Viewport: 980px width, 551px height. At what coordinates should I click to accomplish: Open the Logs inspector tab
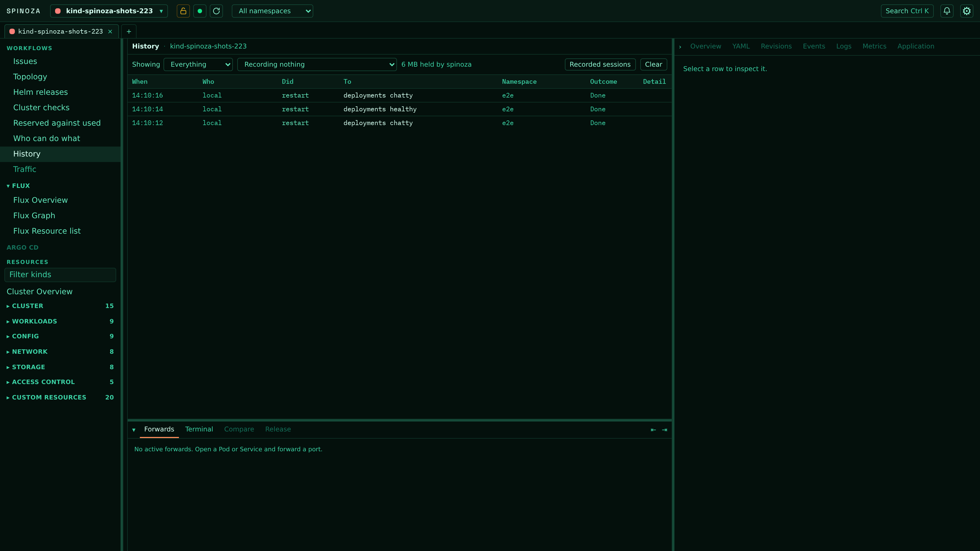(x=843, y=47)
